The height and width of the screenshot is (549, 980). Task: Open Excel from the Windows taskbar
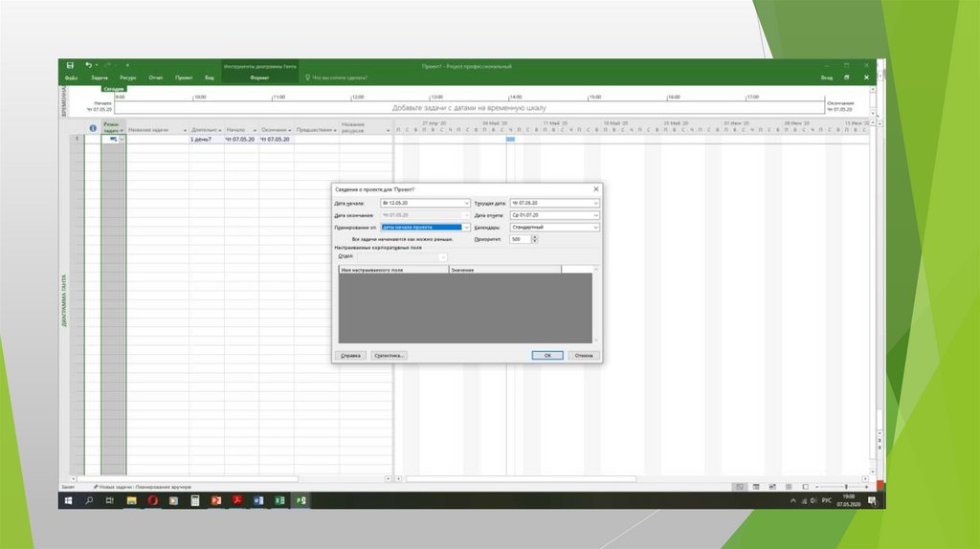pyautogui.click(x=279, y=500)
